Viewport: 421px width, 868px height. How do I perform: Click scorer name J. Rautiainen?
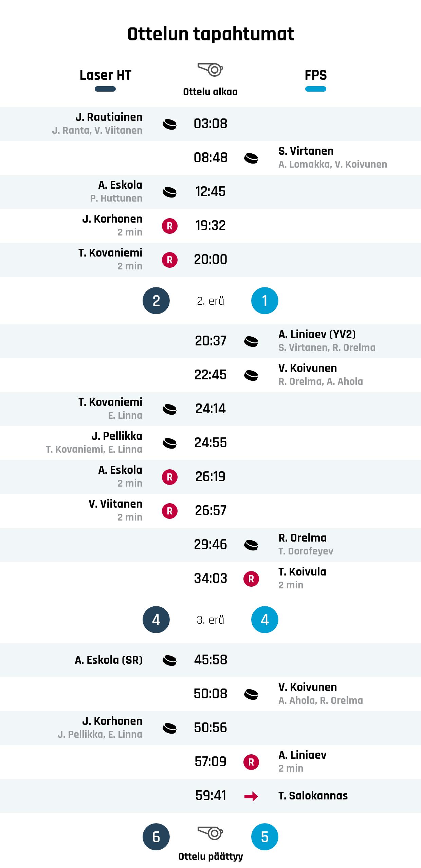point(109,117)
